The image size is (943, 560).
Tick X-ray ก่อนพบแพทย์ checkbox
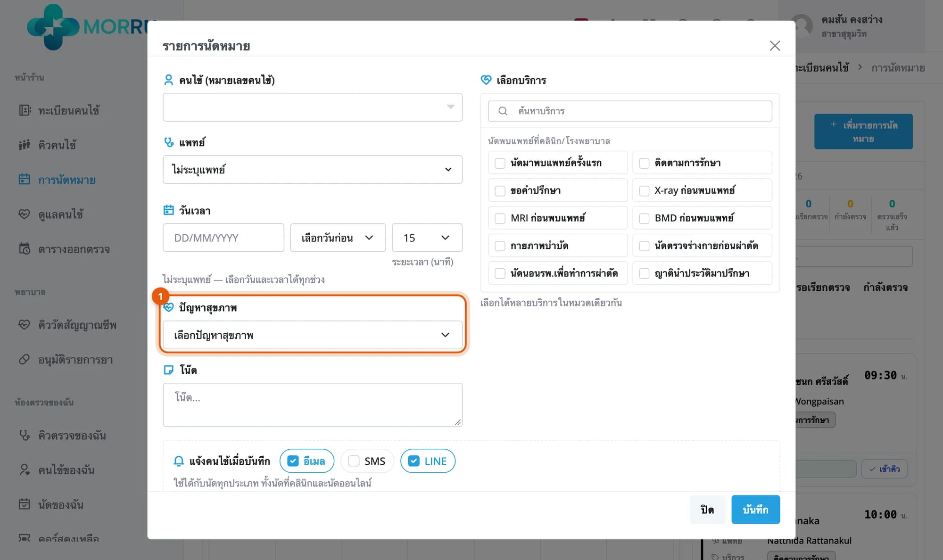click(x=644, y=191)
